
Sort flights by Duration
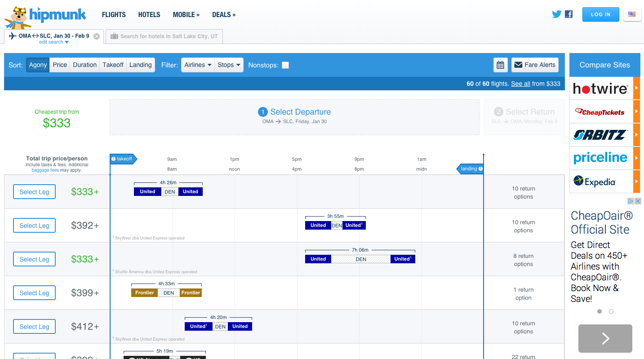[x=84, y=65]
